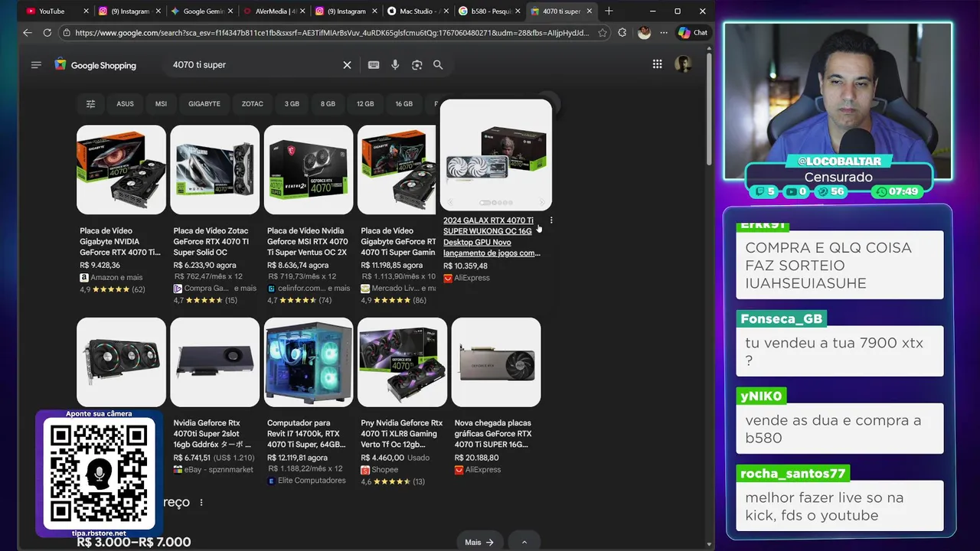Open MSI RTX 4070 Ti Super Ventus listing
980x551 pixels.
click(x=307, y=241)
